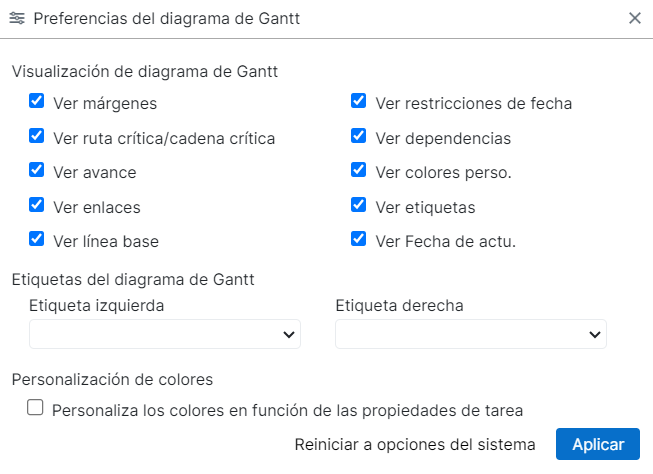The width and height of the screenshot is (653, 474).
Task: Toggle Ver restricciones de fecha
Action: 359,101
